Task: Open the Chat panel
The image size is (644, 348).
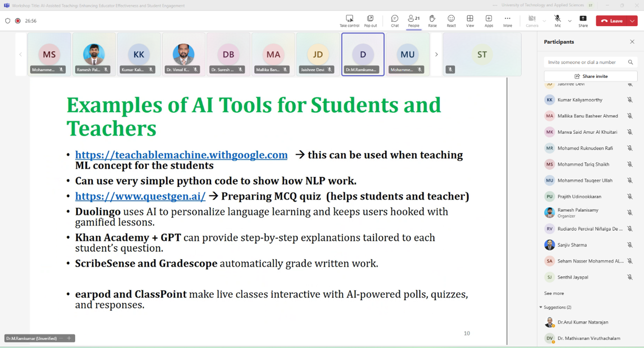Action: (x=395, y=21)
